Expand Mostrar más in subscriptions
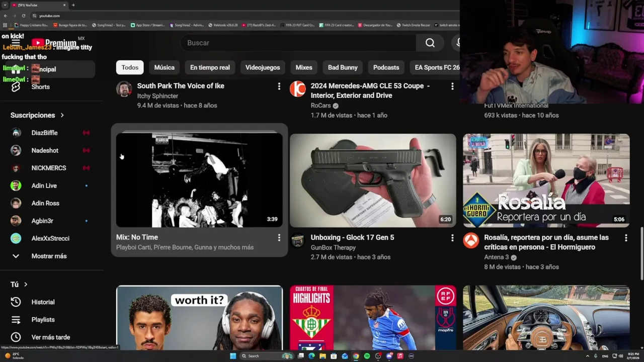This screenshot has width=644, height=362. click(49, 256)
